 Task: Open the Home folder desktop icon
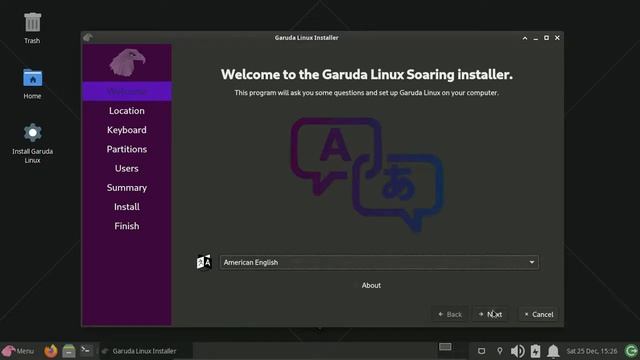(32, 84)
